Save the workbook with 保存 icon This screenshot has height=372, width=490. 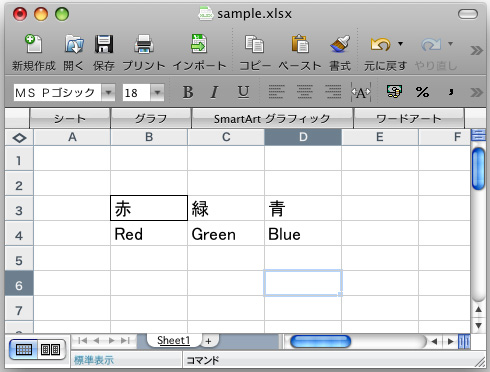pyautogui.click(x=104, y=44)
